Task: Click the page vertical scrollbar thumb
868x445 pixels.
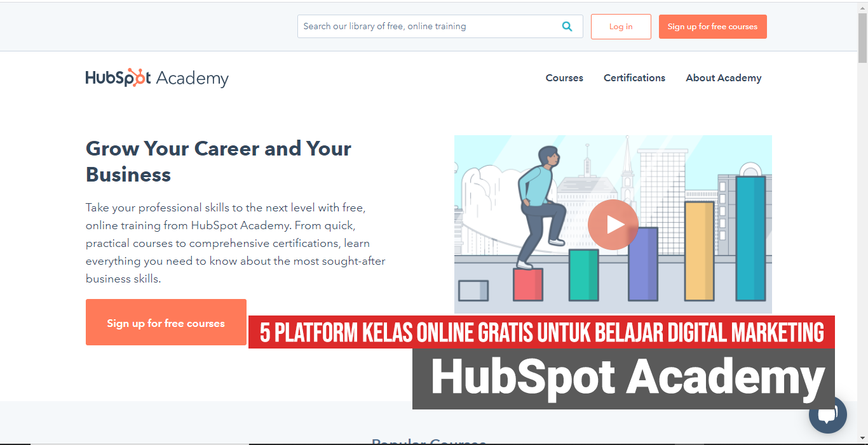Action: pyautogui.click(x=862, y=38)
